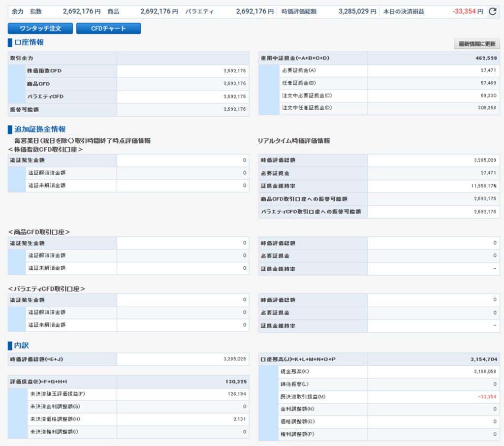Select the 口座情報 section heading
504x446 pixels.
point(29,42)
